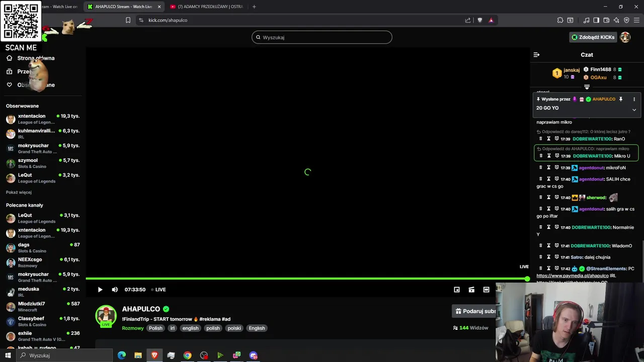Select the lowercase english tag chip

pos(191,328)
